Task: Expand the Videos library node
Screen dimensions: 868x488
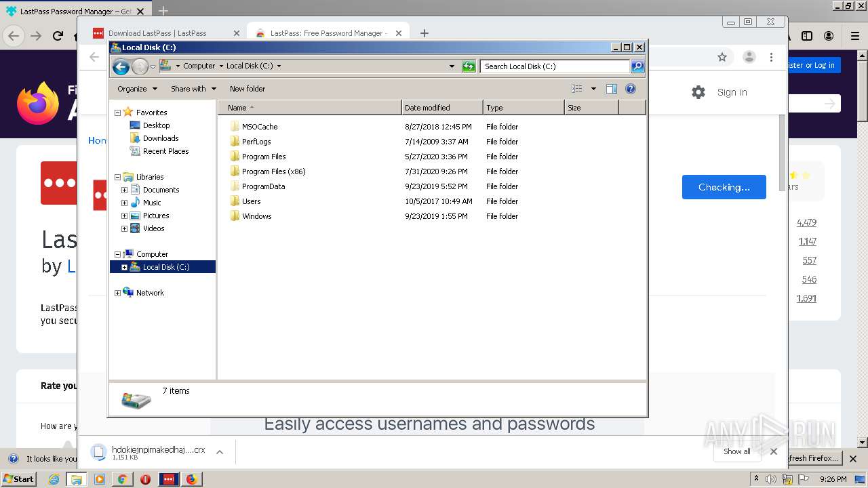Action: point(124,228)
